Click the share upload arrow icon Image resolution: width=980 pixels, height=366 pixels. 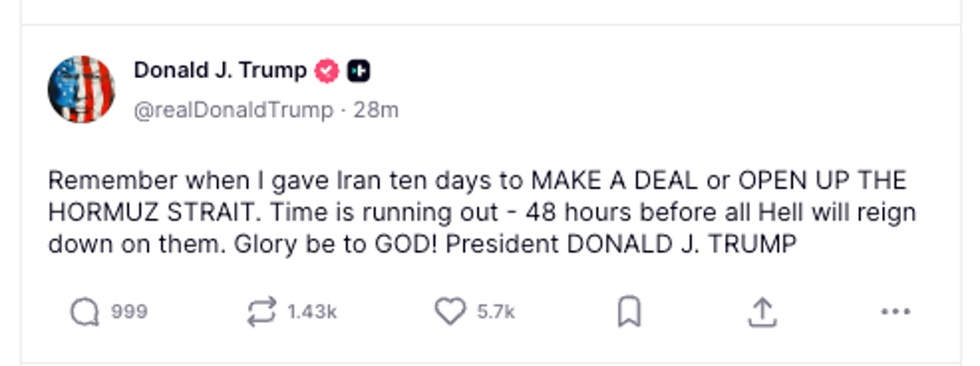click(x=762, y=312)
